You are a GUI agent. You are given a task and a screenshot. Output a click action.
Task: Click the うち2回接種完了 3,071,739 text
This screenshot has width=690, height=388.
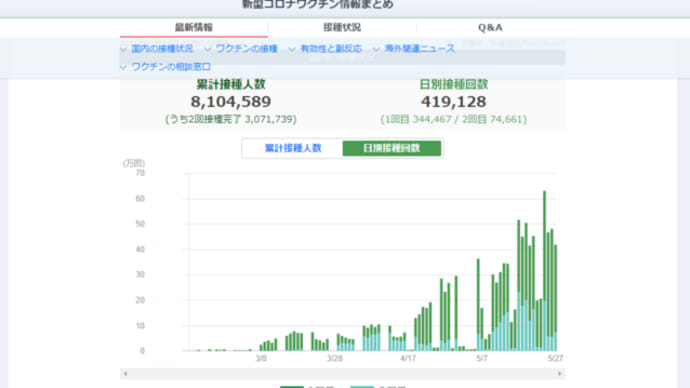pos(231,119)
